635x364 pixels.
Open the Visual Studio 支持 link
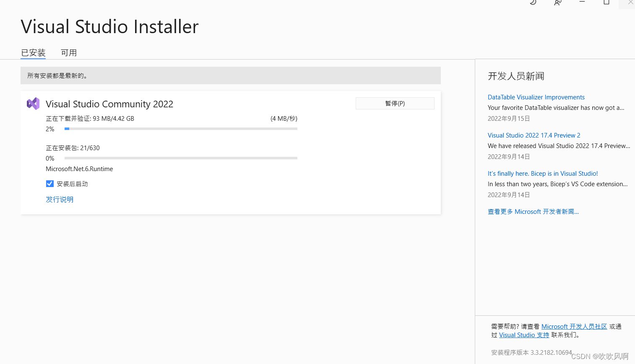click(524, 335)
